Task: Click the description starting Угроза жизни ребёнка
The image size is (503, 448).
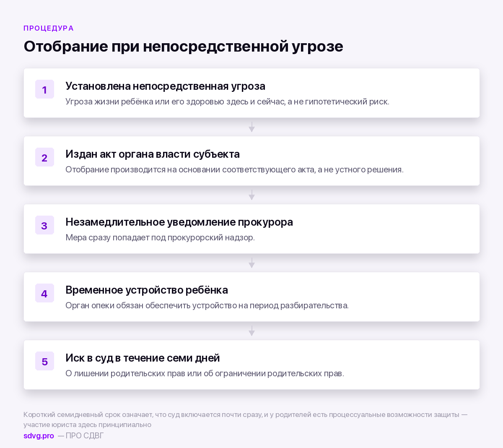Action: (x=227, y=102)
